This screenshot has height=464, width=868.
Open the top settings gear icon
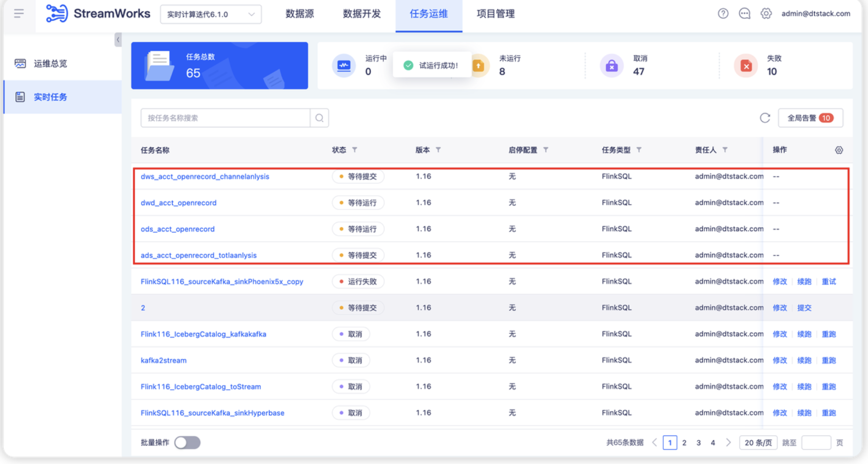[x=766, y=14]
